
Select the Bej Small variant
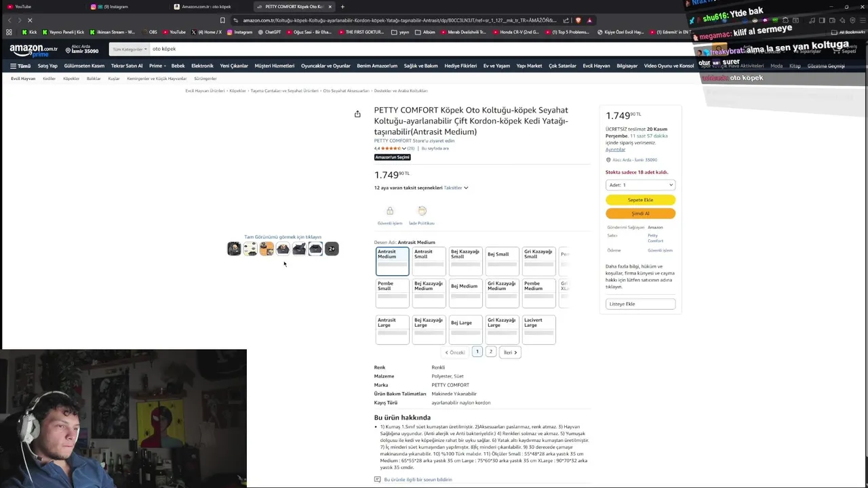502,261
